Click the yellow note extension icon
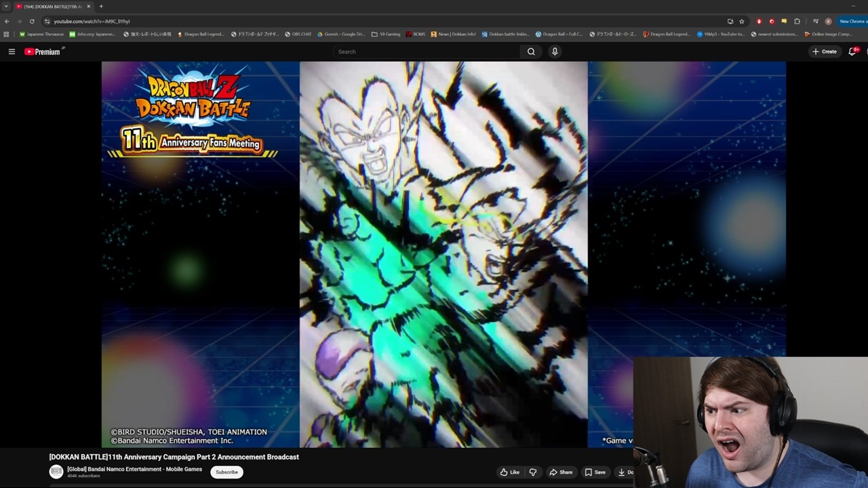 784,21
